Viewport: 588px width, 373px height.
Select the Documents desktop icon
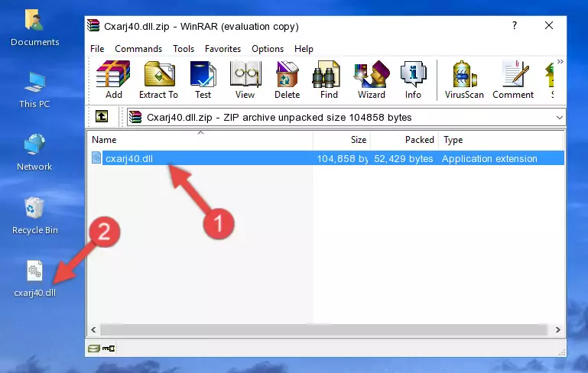[35, 28]
